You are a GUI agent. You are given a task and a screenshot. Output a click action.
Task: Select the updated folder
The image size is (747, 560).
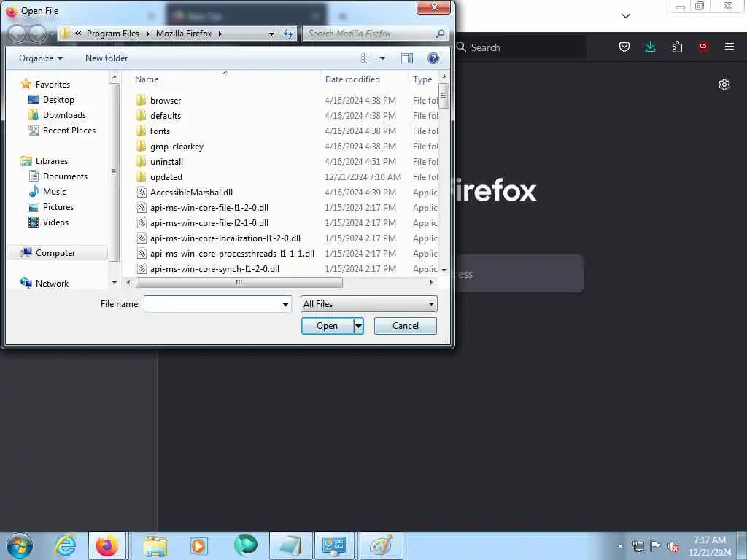point(166,176)
